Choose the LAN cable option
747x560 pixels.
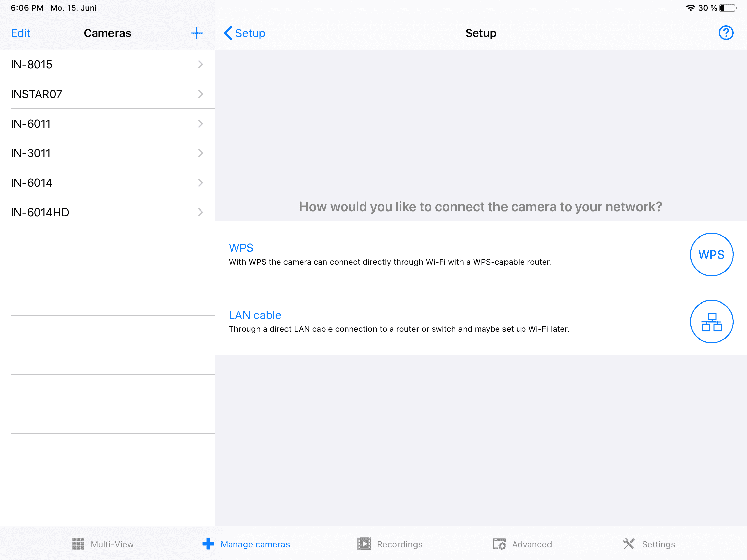click(255, 315)
